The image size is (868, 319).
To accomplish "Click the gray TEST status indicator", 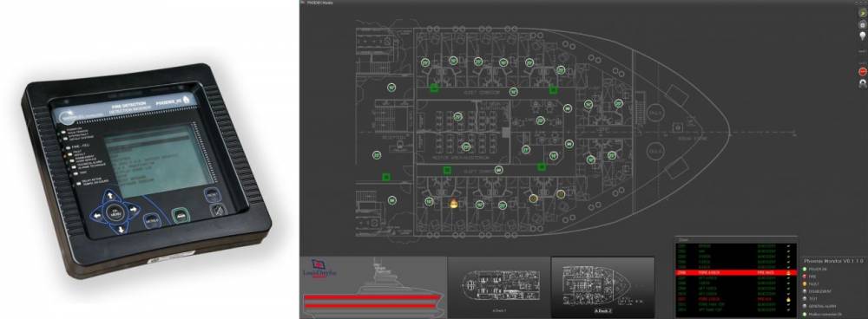I will 805,298.
